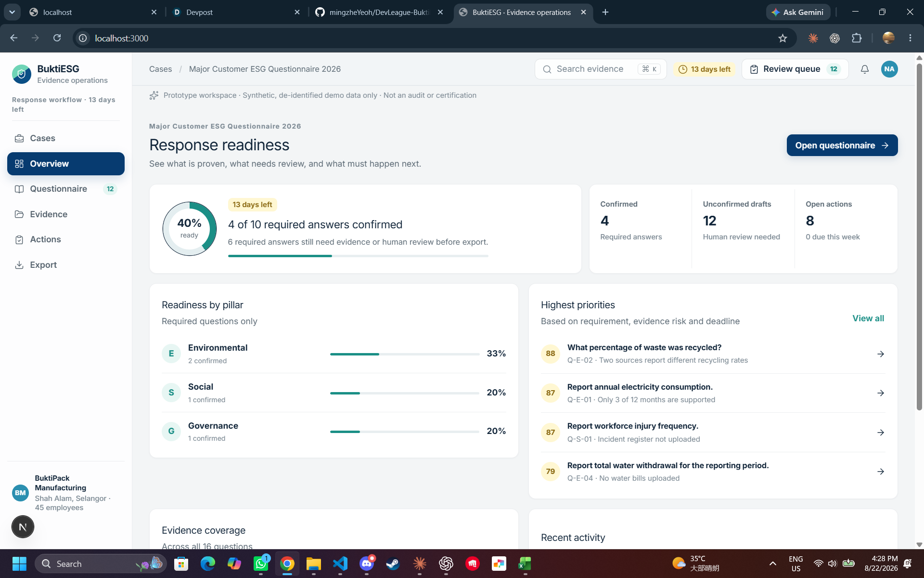Click the score 79 priority badge

551,472
